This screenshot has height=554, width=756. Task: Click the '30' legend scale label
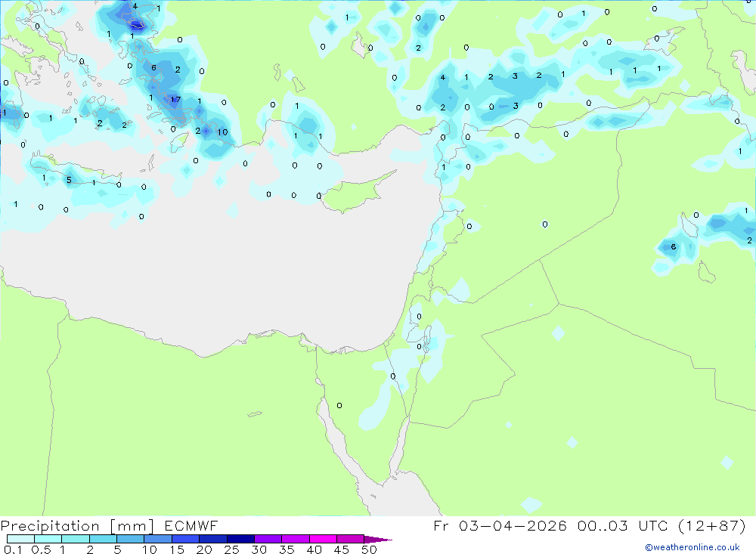pos(259,549)
